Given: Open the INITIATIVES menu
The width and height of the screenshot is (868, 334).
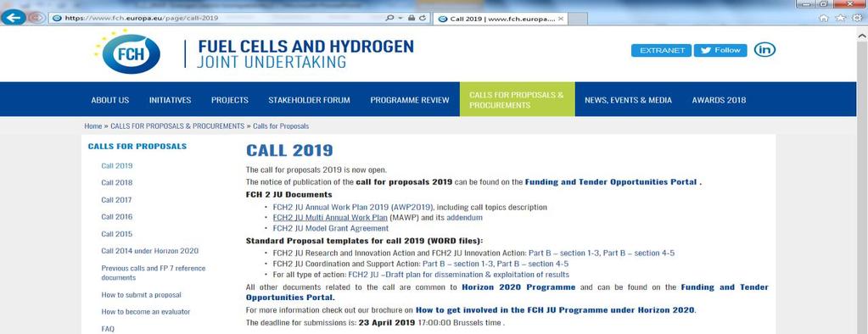Looking at the screenshot, I should [170, 100].
